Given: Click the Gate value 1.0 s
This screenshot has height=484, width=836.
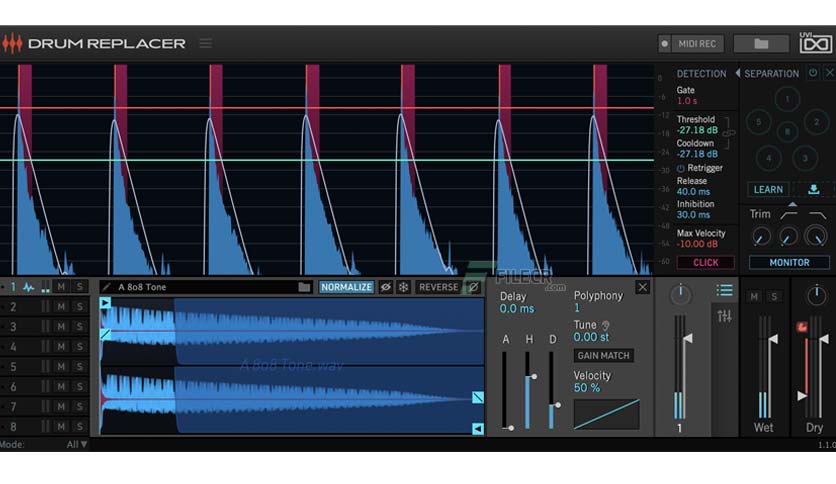Looking at the screenshot, I should [x=687, y=101].
